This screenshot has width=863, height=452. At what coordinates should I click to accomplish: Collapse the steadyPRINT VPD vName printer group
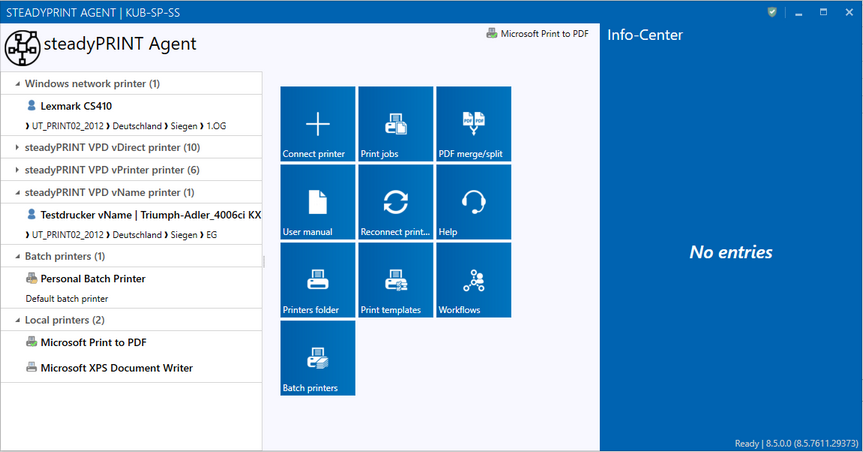click(x=17, y=193)
